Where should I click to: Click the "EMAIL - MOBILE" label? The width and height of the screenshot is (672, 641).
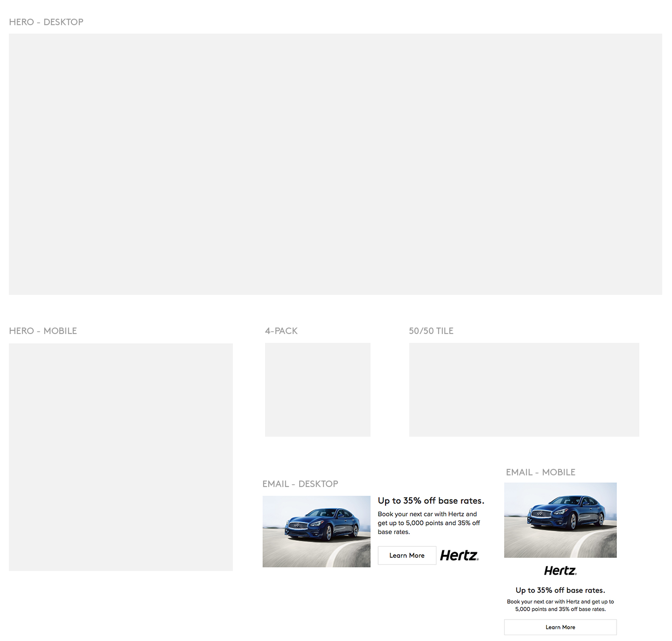540,472
